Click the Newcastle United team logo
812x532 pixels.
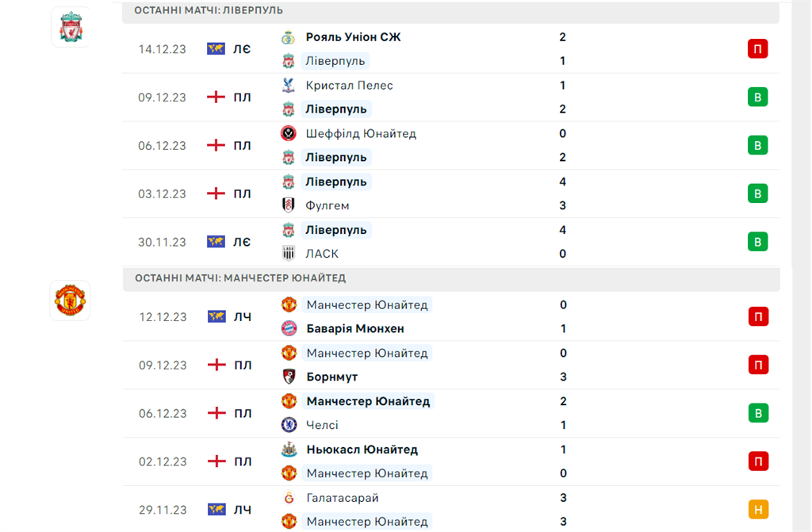[x=289, y=450]
